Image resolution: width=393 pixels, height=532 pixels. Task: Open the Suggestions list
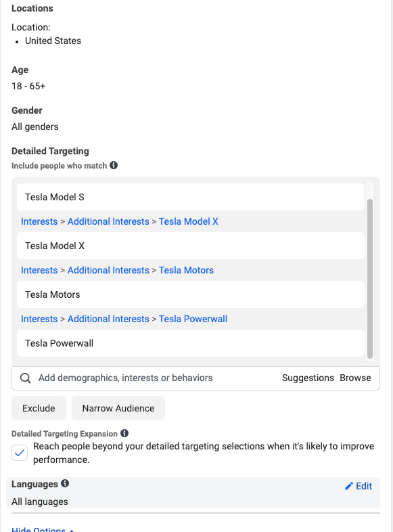(308, 378)
